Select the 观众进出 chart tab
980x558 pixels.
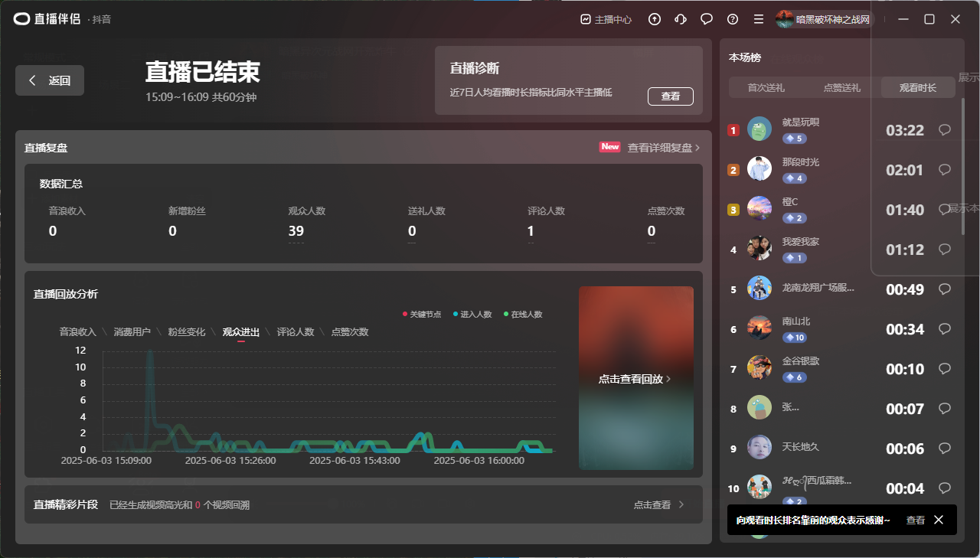[241, 332]
